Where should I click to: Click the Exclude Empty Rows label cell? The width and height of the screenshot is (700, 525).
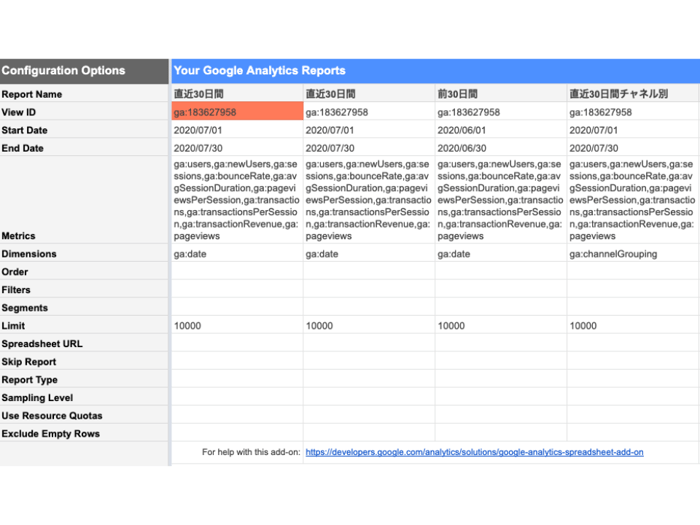(84, 433)
